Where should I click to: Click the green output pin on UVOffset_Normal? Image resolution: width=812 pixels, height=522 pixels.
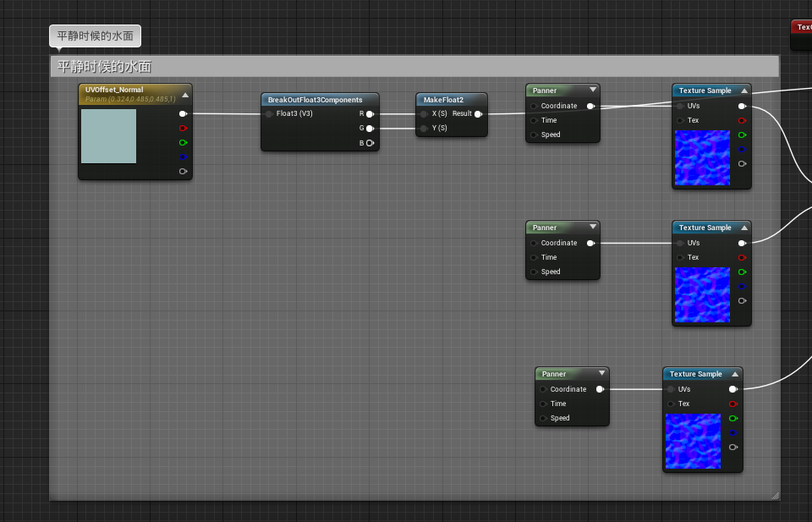pyautogui.click(x=183, y=142)
